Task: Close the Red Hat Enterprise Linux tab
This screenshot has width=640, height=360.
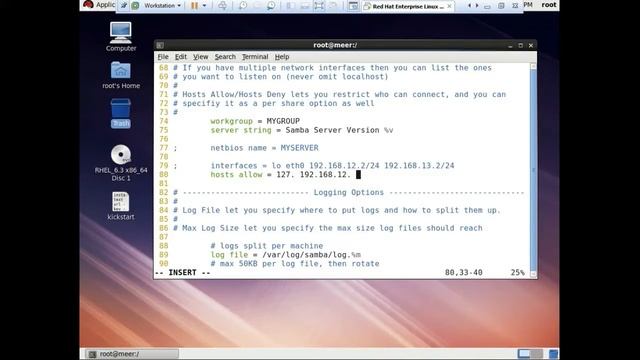Action: click(449, 6)
